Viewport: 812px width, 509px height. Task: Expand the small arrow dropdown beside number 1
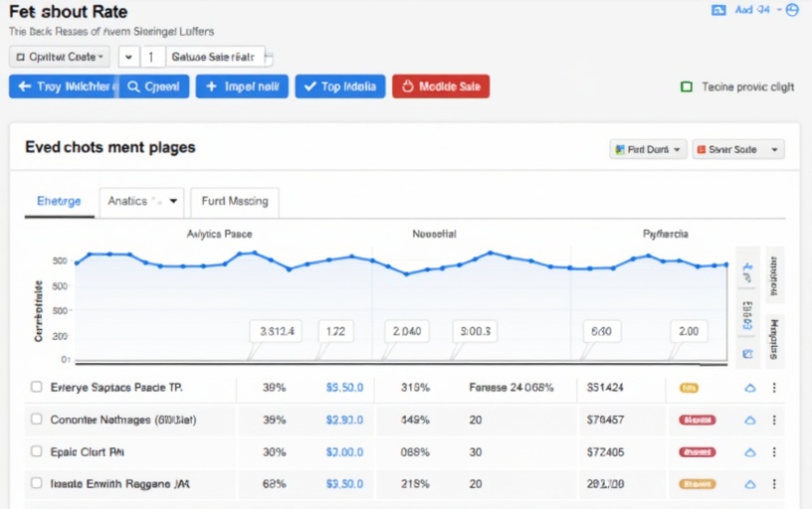click(129, 57)
